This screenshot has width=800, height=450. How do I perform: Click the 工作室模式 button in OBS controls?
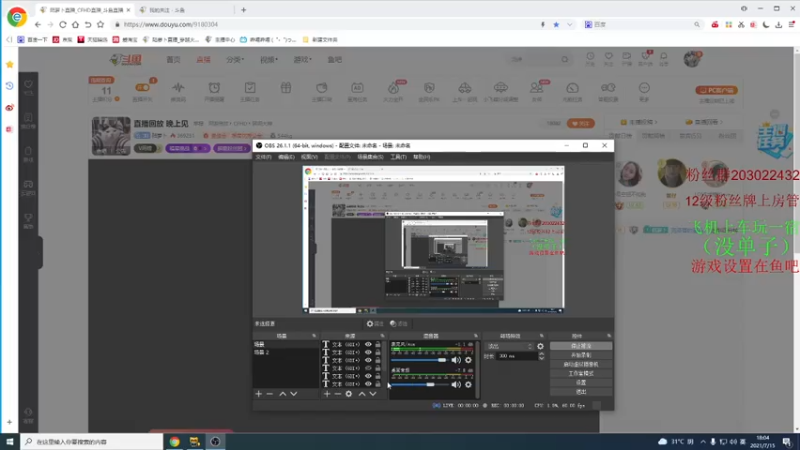pyautogui.click(x=581, y=373)
